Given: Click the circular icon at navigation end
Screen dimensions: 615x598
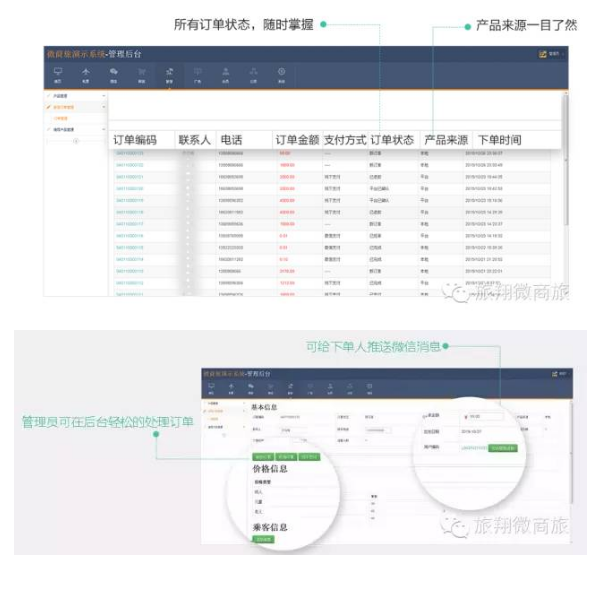Looking at the screenshot, I should pos(282,73).
